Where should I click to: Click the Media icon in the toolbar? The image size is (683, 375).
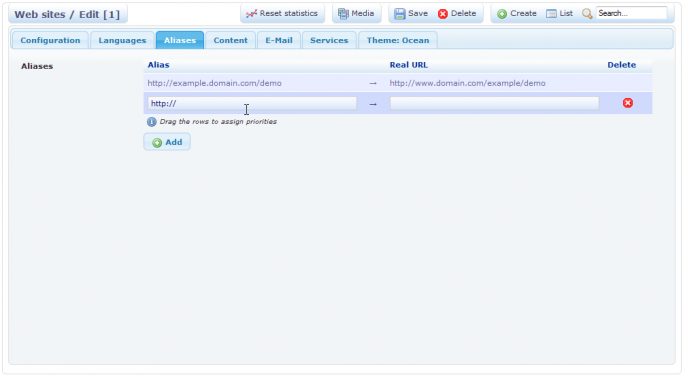click(x=343, y=14)
